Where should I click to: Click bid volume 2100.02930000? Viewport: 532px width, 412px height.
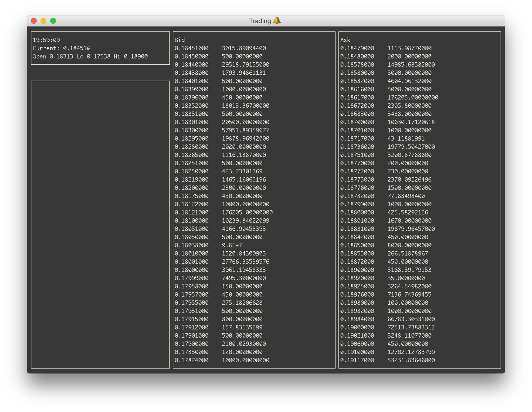tap(244, 344)
